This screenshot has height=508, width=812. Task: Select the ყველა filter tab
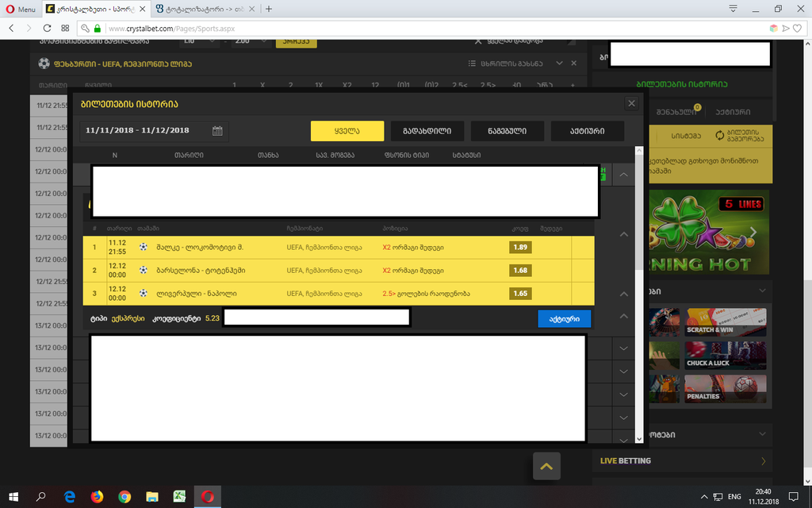point(347,131)
